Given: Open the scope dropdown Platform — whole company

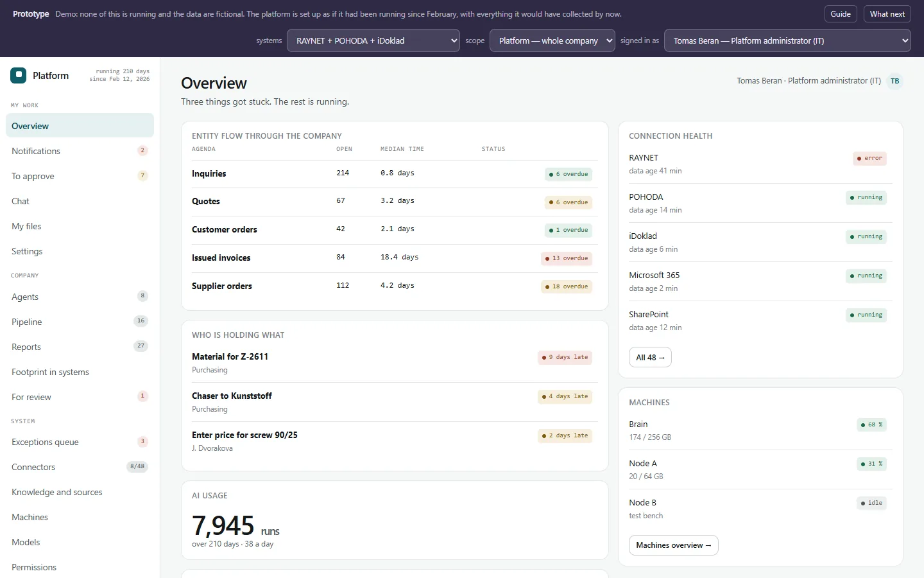Looking at the screenshot, I should [x=552, y=40].
